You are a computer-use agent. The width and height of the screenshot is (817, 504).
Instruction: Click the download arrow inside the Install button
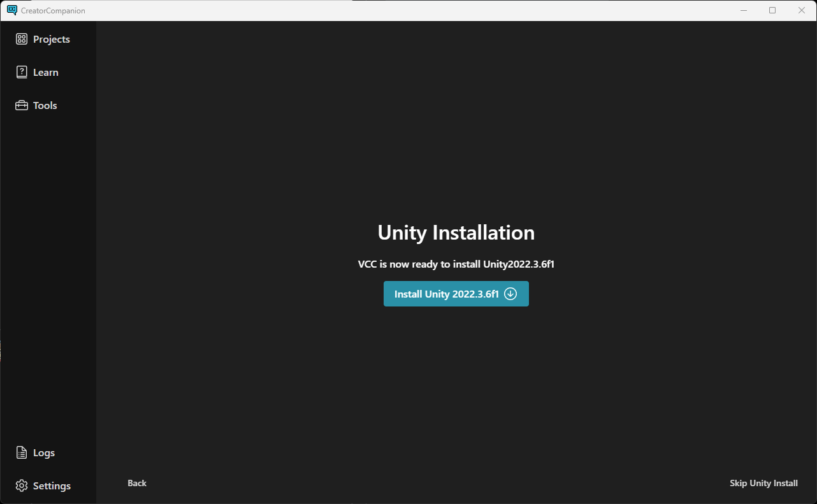click(x=510, y=294)
